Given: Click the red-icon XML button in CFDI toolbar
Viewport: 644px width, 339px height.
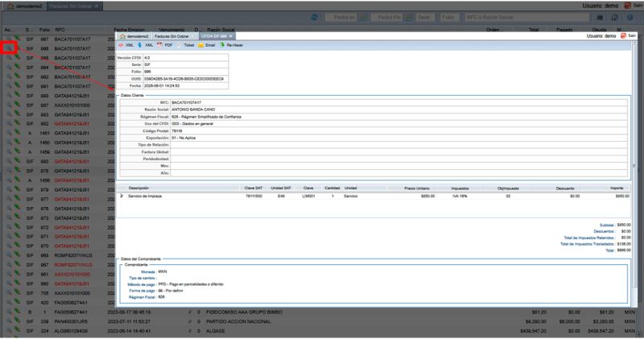Looking at the screenshot, I should [x=126, y=45].
